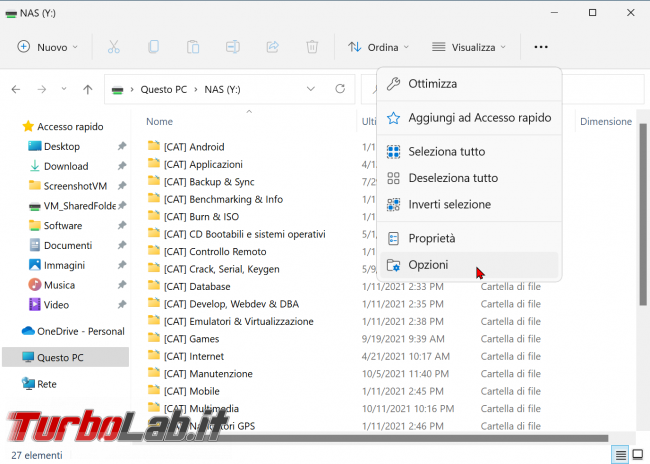
Task: Click the Copy icon in toolbar
Action: point(153,47)
